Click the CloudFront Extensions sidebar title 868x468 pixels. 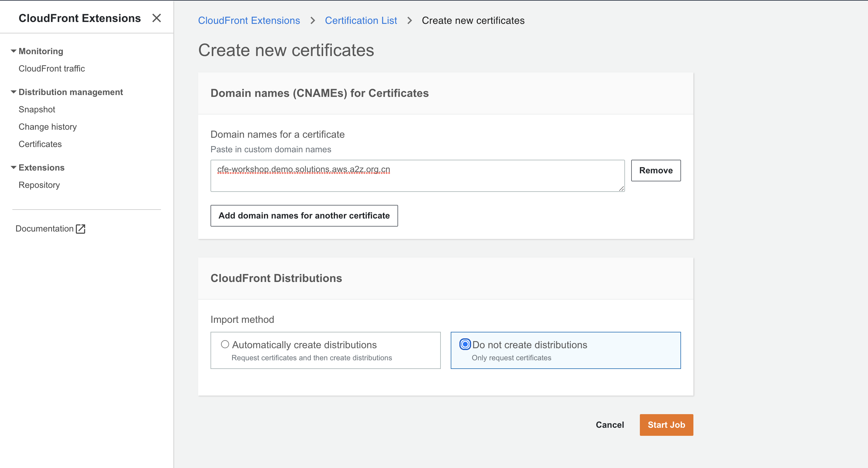pos(80,18)
